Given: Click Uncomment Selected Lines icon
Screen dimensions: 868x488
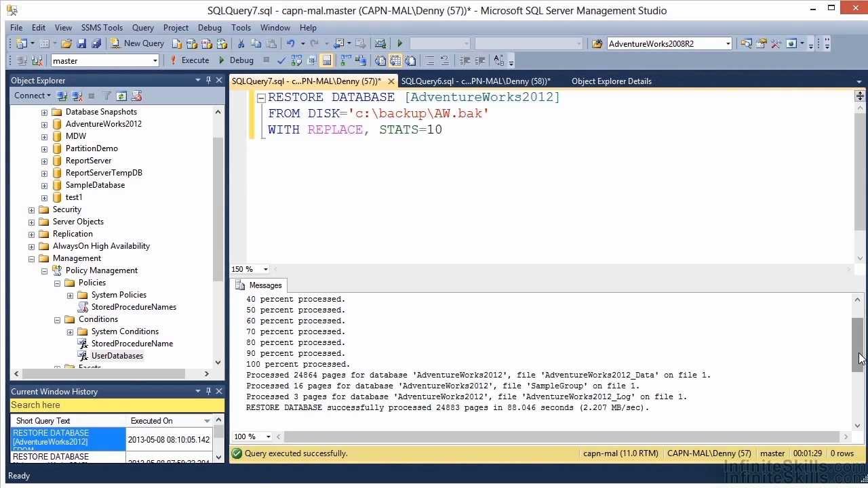Looking at the screenshot, I should (x=445, y=60).
